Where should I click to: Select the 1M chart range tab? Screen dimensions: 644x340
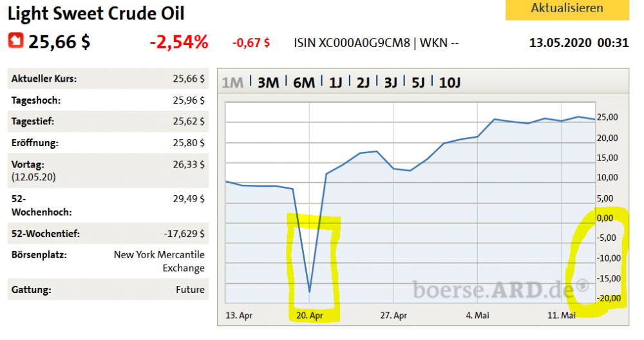233,82
